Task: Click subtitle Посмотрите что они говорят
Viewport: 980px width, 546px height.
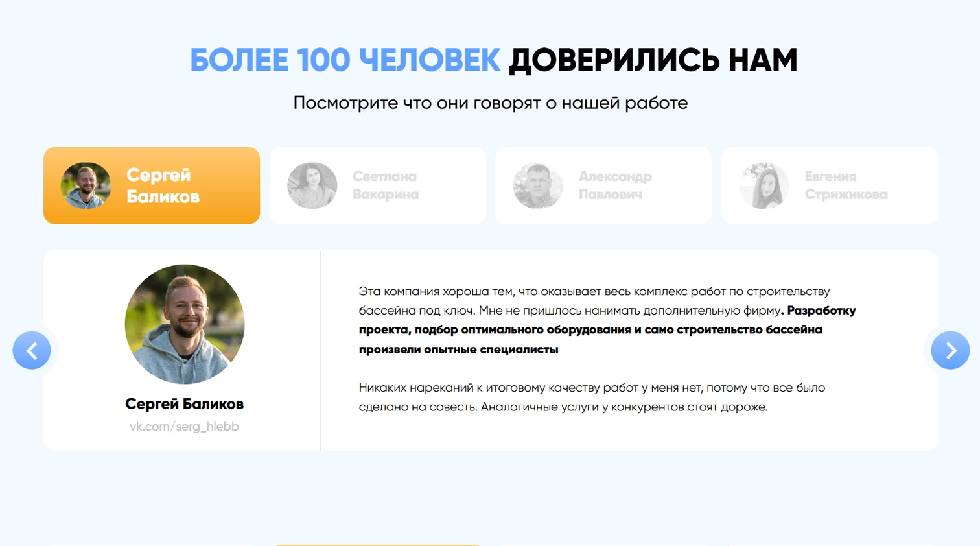Action: 490,103
